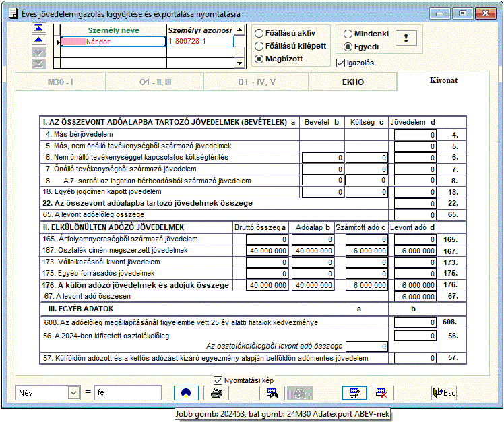Click row 167 Adóalap field 40 000 000
The image size is (504, 422).
(x=313, y=251)
